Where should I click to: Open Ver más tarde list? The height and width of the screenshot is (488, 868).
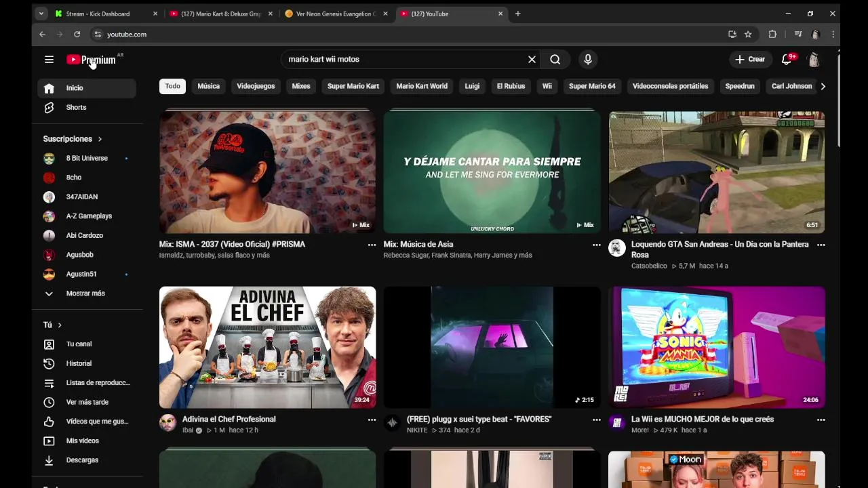tap(87, 403)
